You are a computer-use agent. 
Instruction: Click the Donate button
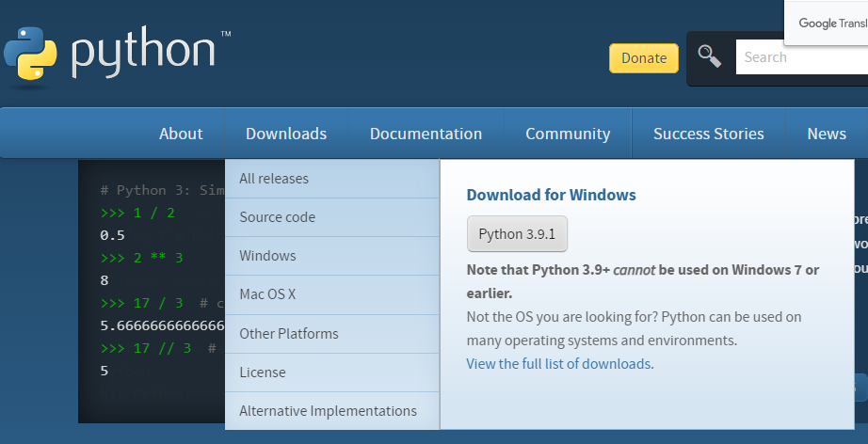(x=644, y=58)
